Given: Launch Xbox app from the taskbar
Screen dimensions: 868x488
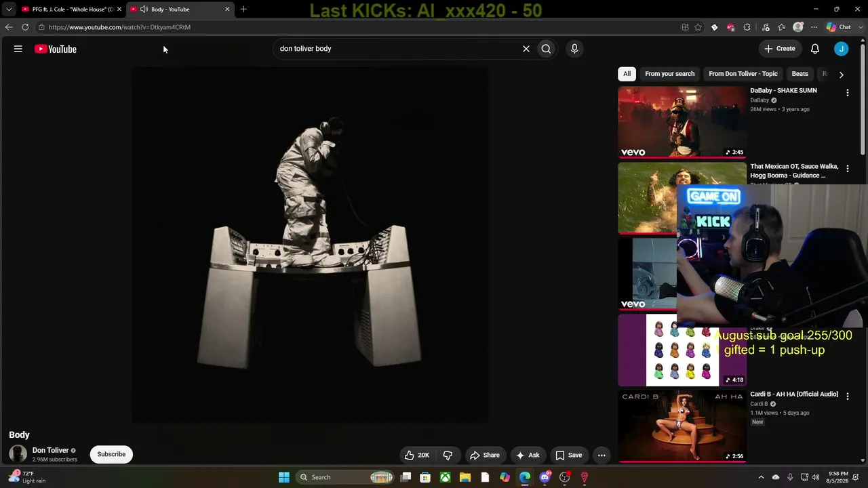Looking at the screenshot, I should tap(445, 477).
